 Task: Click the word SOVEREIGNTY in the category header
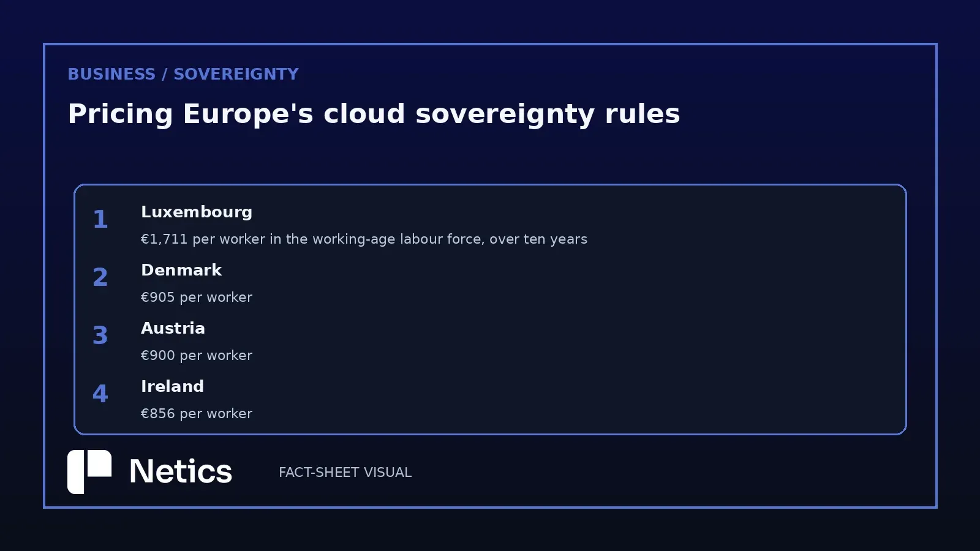[x=236, y=74]
